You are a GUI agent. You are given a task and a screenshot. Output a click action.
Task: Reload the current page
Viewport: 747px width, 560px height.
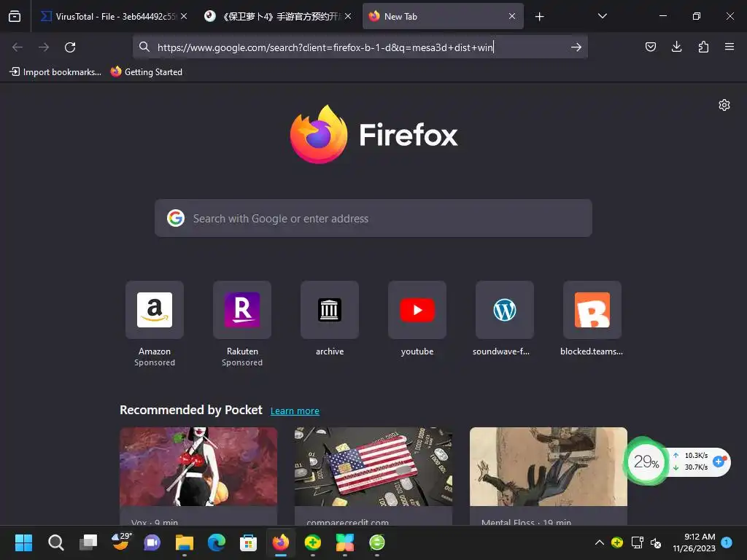point(70,47)
